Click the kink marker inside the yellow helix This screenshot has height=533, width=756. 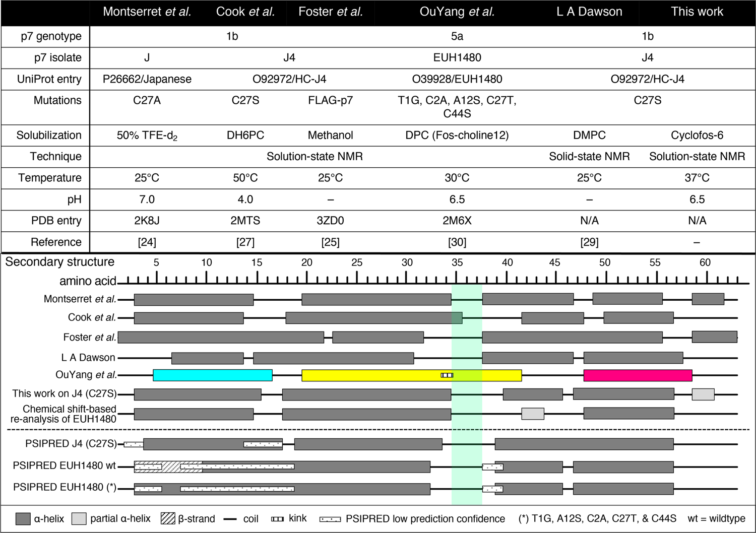click(x=447, y=375)
